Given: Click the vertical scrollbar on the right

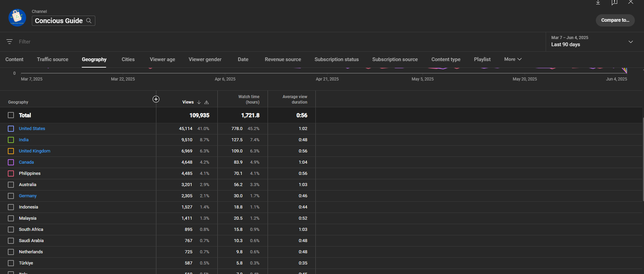Looking at the screenshot, I should (x=643, y=159).
